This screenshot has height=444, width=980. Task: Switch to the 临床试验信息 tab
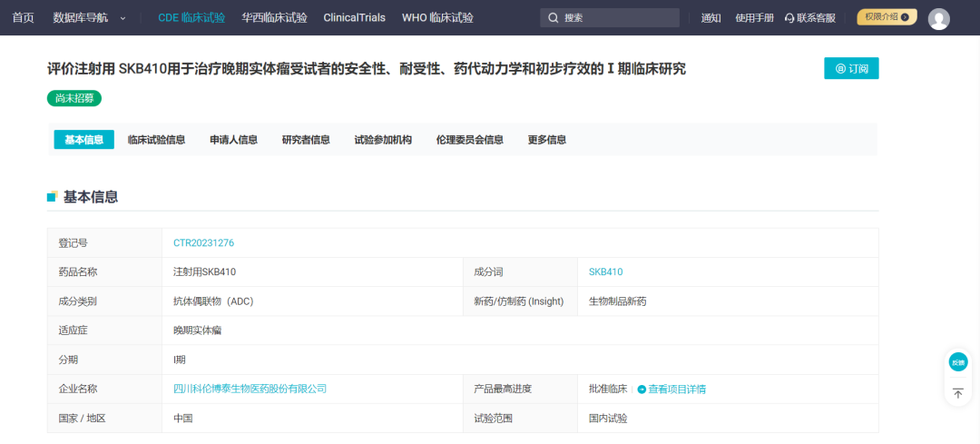[156, 140]
